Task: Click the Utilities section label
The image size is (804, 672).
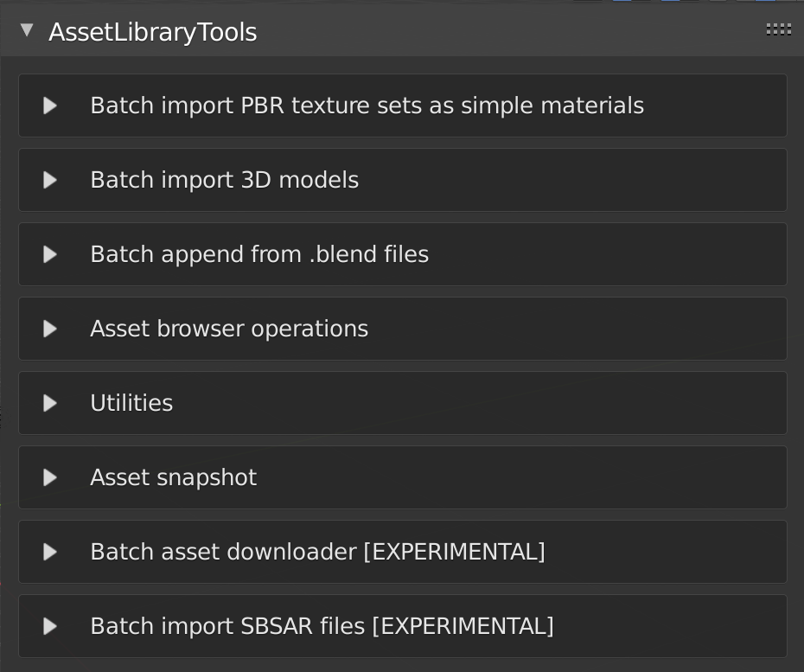Action: [x=131, y=403]
